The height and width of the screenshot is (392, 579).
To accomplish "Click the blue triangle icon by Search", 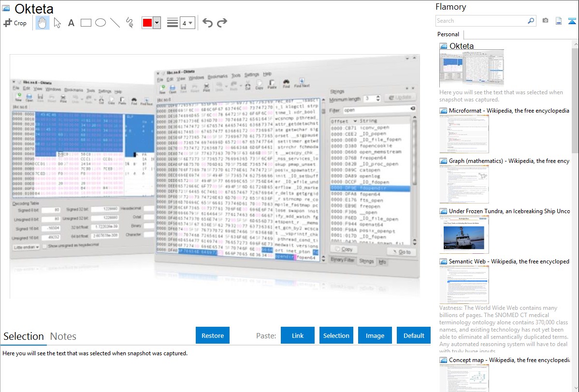I will pyautogui.click(x=572, y=21).
